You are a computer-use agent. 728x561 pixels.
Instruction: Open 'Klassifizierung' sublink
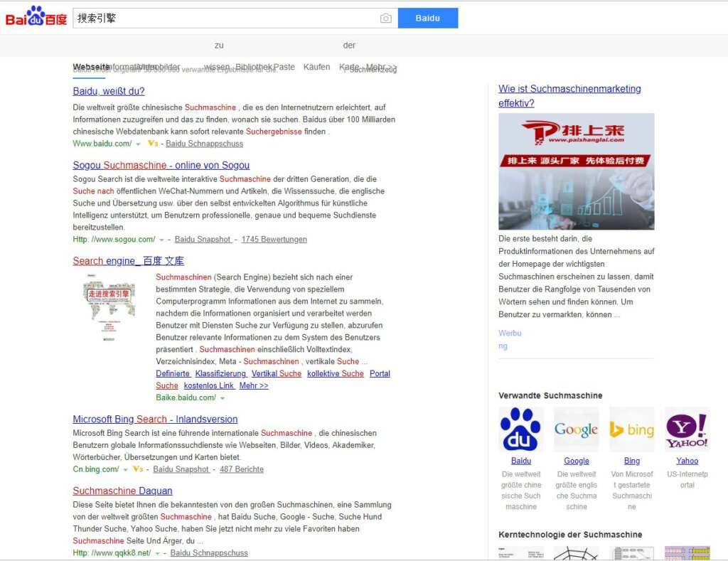pyautogui.click(x=221, y=373)
